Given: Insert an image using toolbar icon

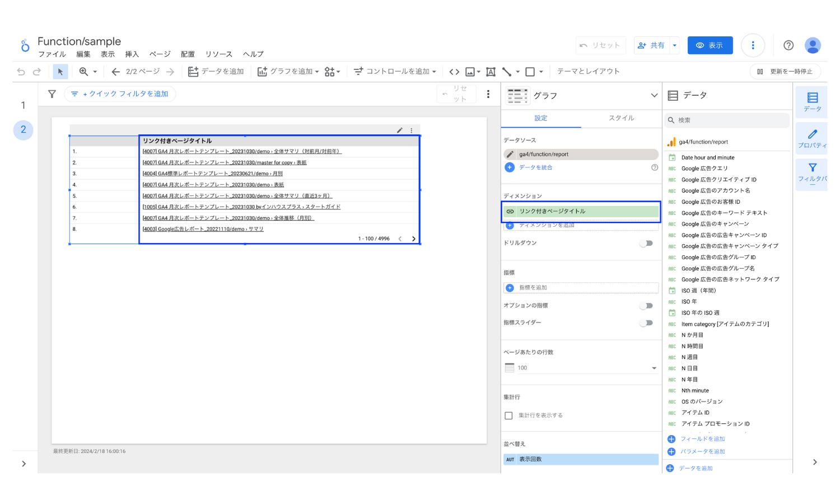Looking at the screenshot, I should coord(470,72).
